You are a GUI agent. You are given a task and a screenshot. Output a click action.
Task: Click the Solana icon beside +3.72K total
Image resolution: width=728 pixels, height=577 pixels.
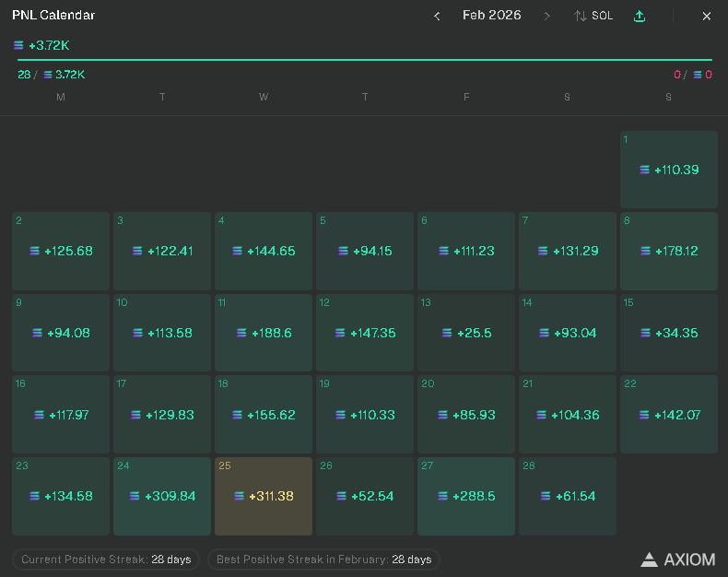click(x=18, y=45)
